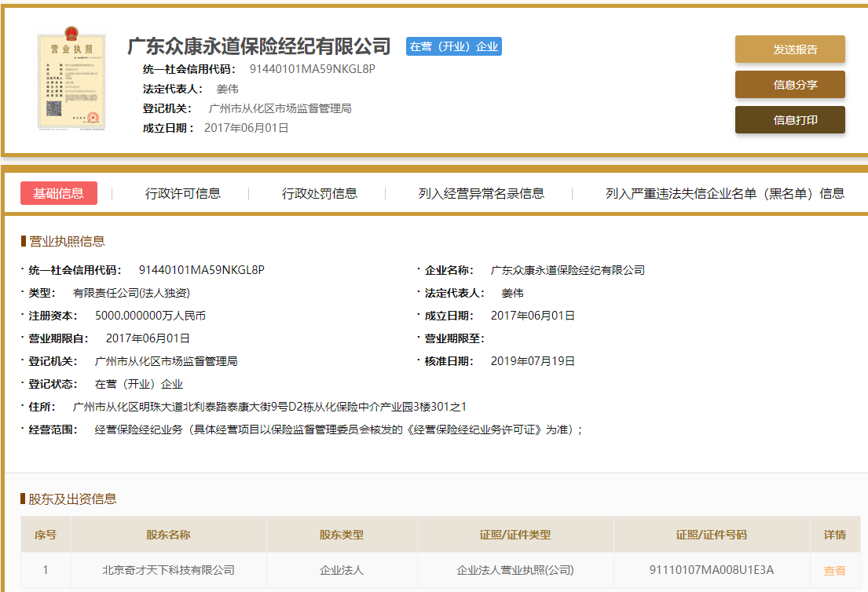Click shareholder type cell 企业法人

point(342,571)
